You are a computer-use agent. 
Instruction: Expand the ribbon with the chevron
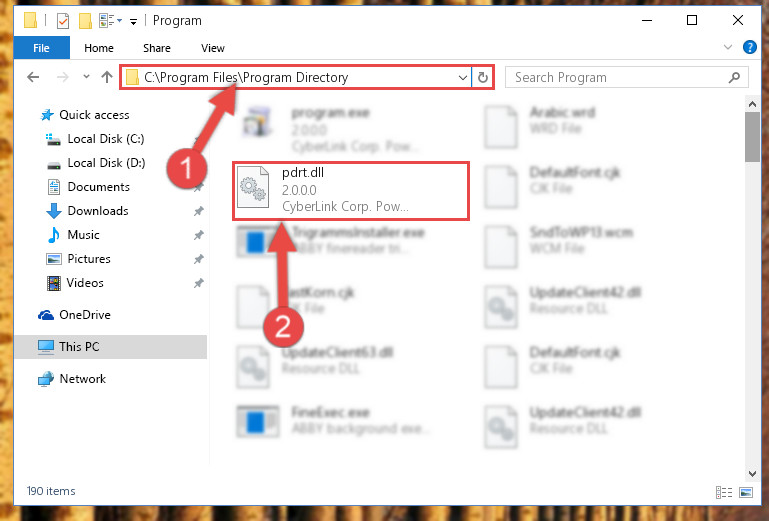[x=728, y=47]
